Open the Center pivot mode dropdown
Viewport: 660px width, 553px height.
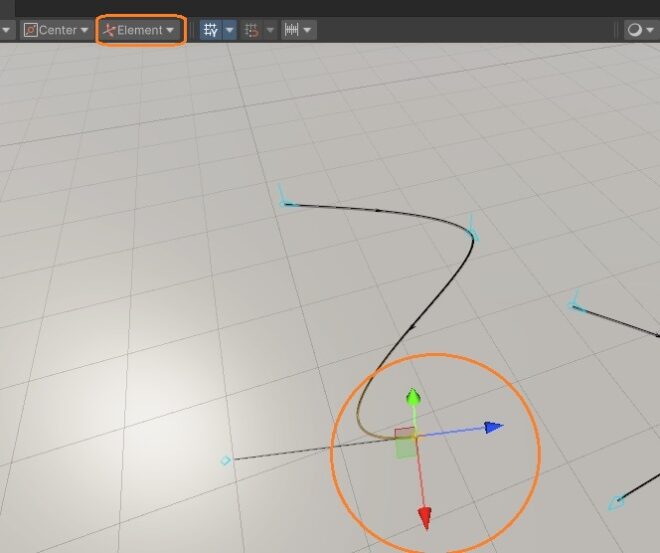click(x=56, y=30)
